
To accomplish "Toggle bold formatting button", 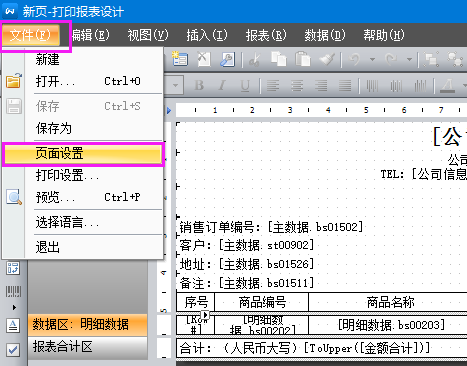I will coord(199,86).
